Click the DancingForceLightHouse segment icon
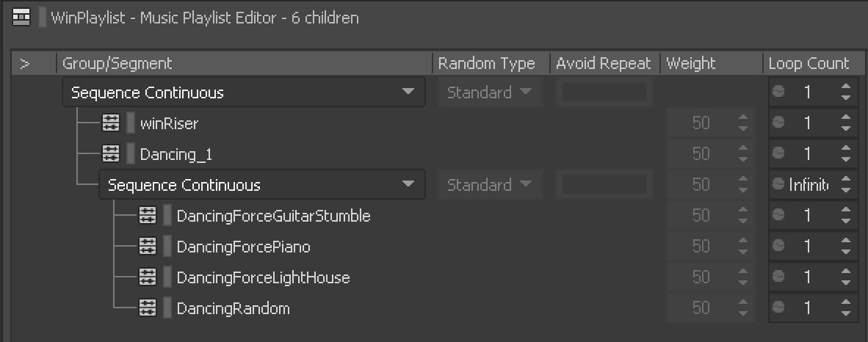This screenshot has width=868, height=342. pos(148,277)
